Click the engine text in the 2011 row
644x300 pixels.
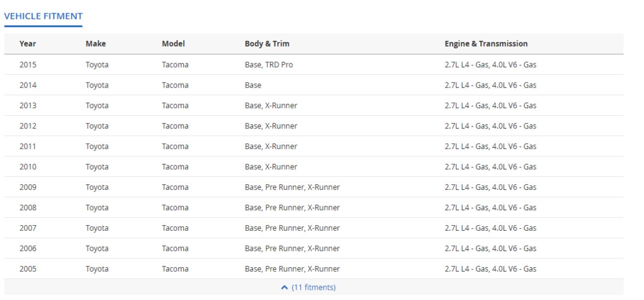point(490,146)
